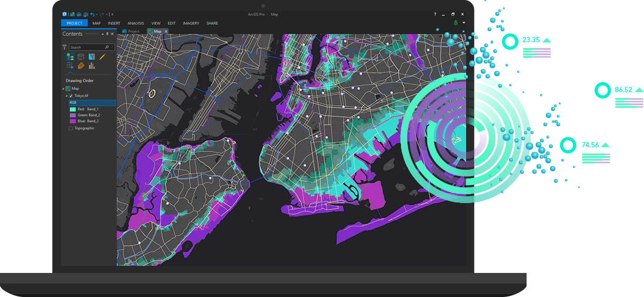Select List By Snapping icon

point(70,66)
